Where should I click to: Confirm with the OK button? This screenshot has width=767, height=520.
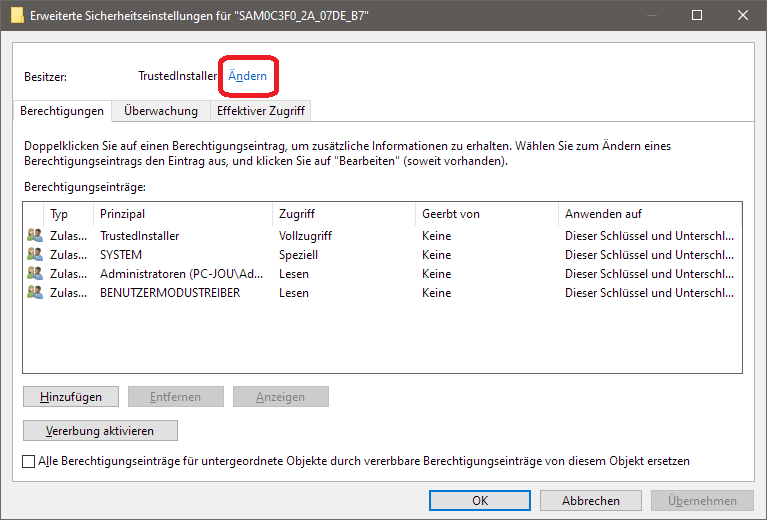coord(479,501)
